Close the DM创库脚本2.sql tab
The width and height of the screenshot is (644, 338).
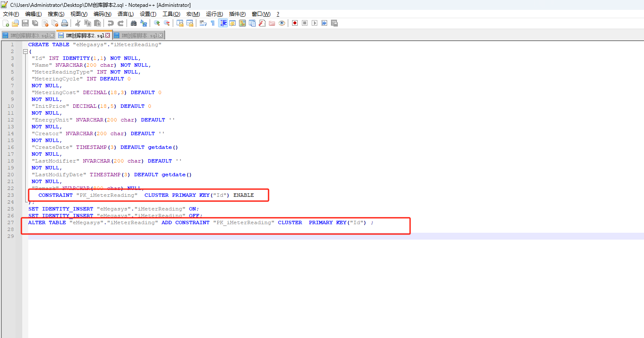pos(108,36)
